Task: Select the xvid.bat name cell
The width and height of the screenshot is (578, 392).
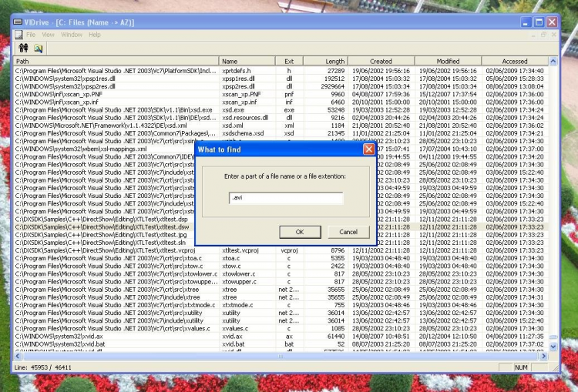Action: pos(233,344)
